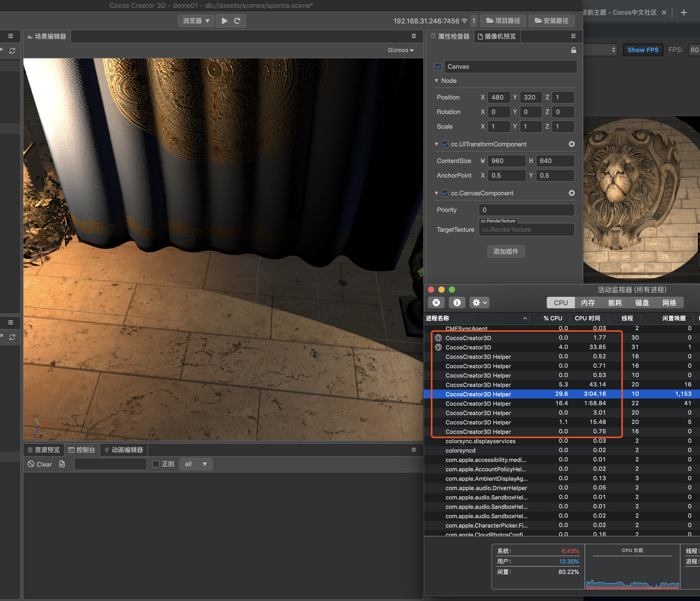Open the Gizmos dropdown
Viewport: 700px width, 601px height.
(x=401, y=50)
